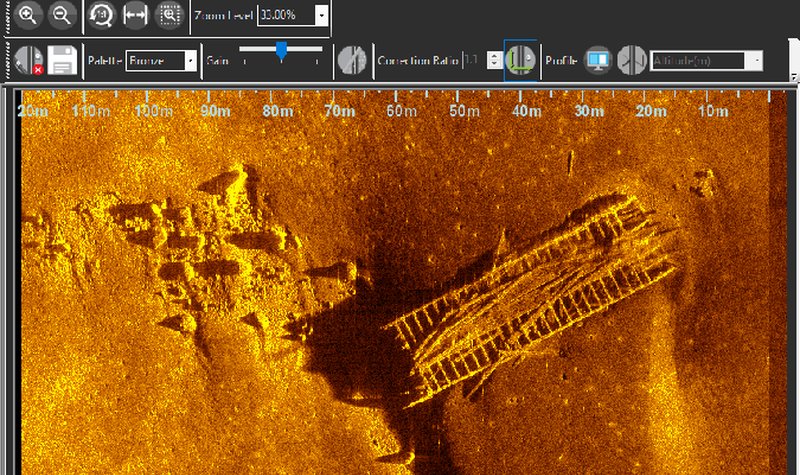Reset view to 1:1 scale
Screen dimensions: 800x475
click(101, 15)
